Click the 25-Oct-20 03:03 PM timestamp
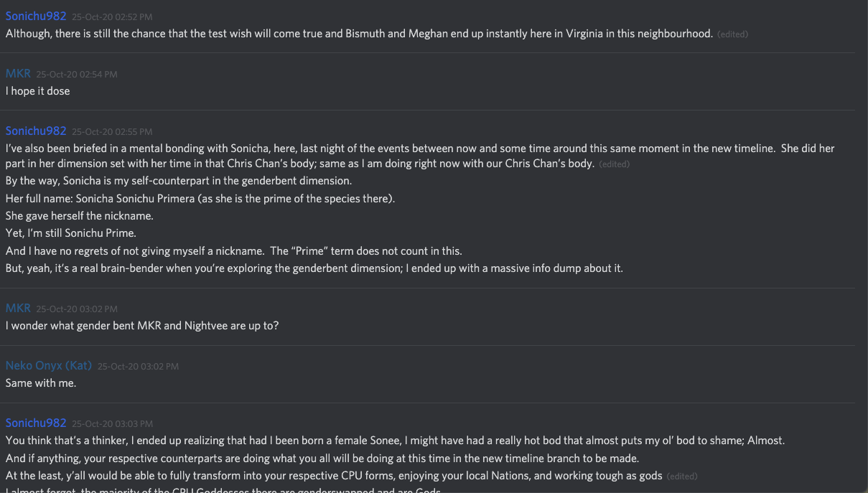Screen dimensions: 868x493 click(112, 423)
